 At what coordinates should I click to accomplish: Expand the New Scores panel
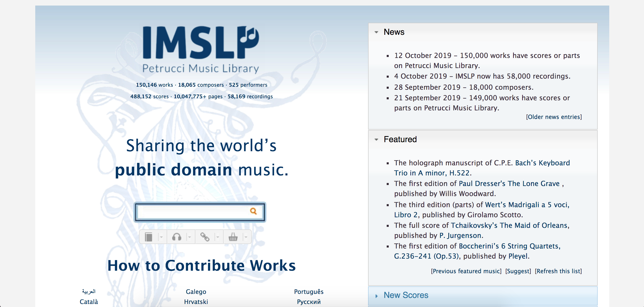point(376,296)
